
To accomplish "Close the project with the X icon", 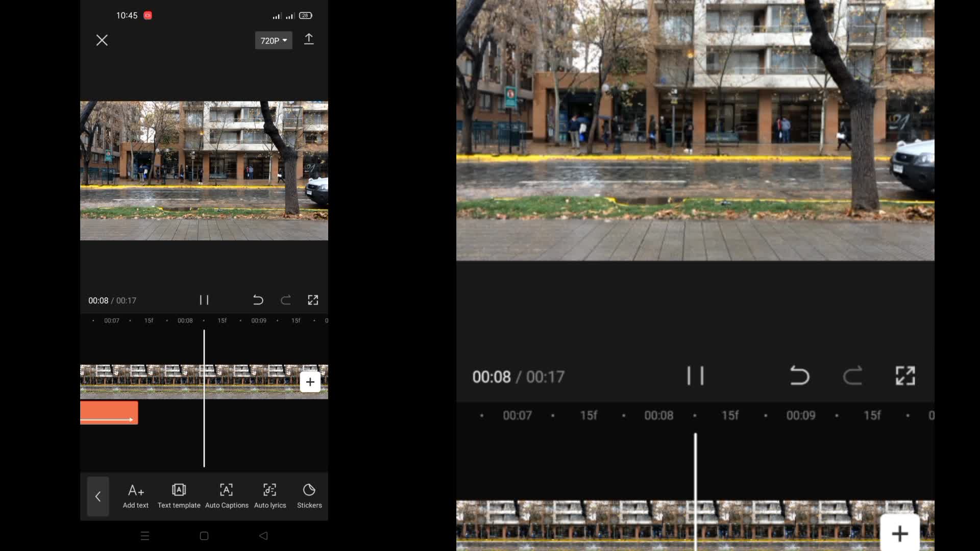I will coord(102,40).
